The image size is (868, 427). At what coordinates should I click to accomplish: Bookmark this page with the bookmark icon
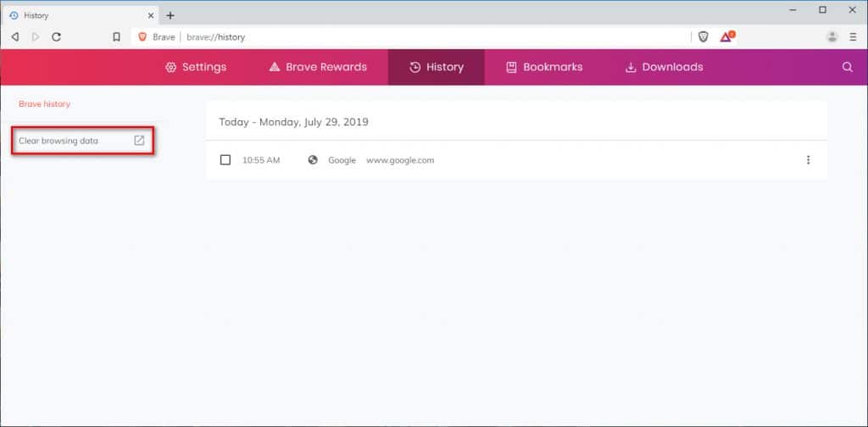click(116, 37)
